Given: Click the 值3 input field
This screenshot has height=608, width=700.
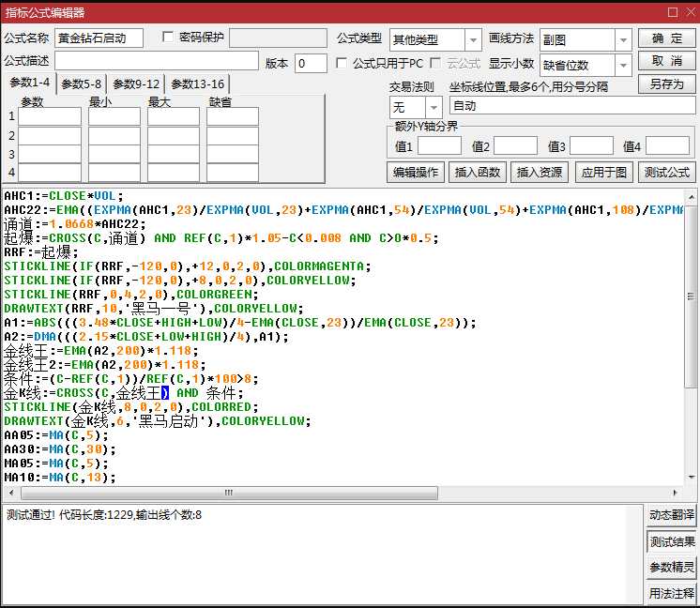Looking at the screenshot, I should tap(591, 146).
